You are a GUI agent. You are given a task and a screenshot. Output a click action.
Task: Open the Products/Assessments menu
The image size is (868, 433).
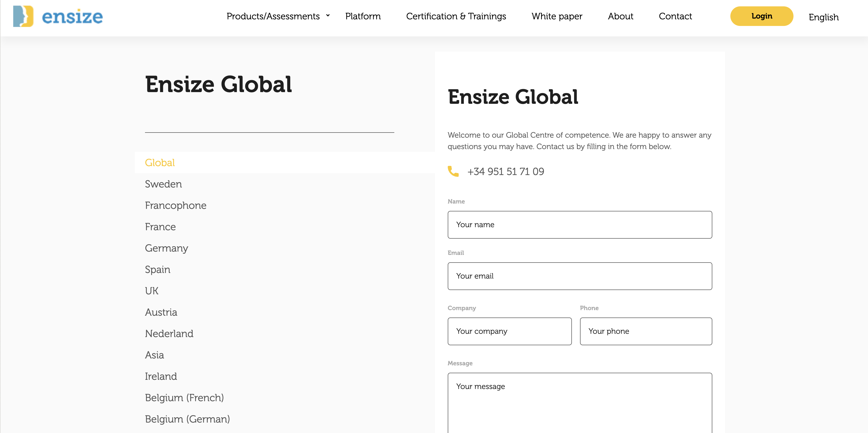273,16
